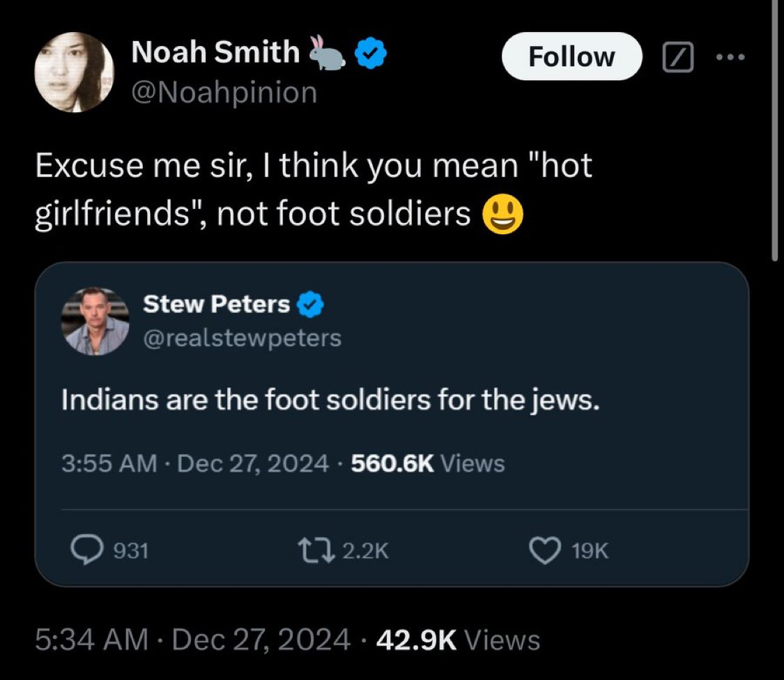Open the quoted tweet text about foot soldiers
The height and width of the screenshot is (680, 784).
[x=330, y=402]
